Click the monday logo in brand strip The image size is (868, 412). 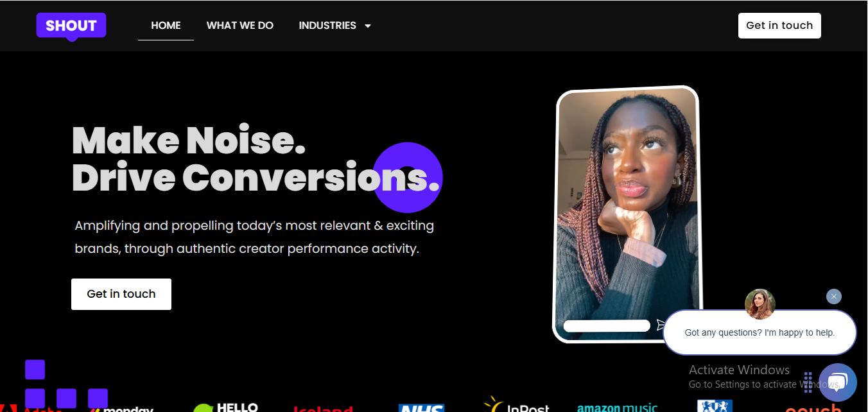coord(122,409)
